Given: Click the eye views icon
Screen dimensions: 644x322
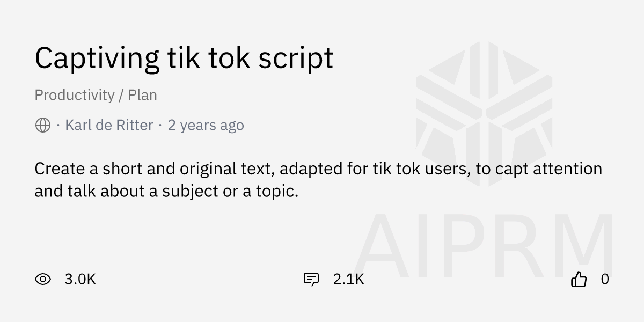Looking at the screenshot, I should 43,279.
